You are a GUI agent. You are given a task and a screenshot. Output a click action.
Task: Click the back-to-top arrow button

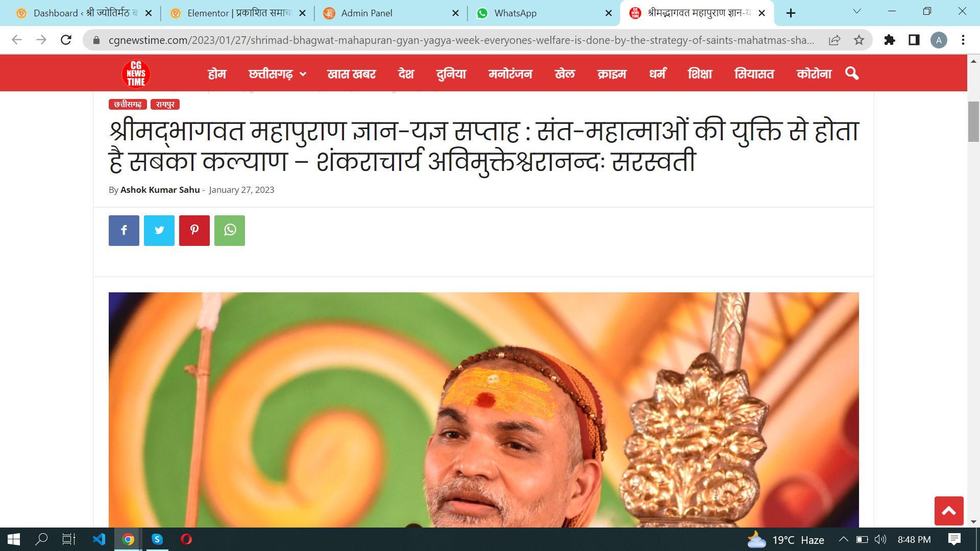coord(949,511)
